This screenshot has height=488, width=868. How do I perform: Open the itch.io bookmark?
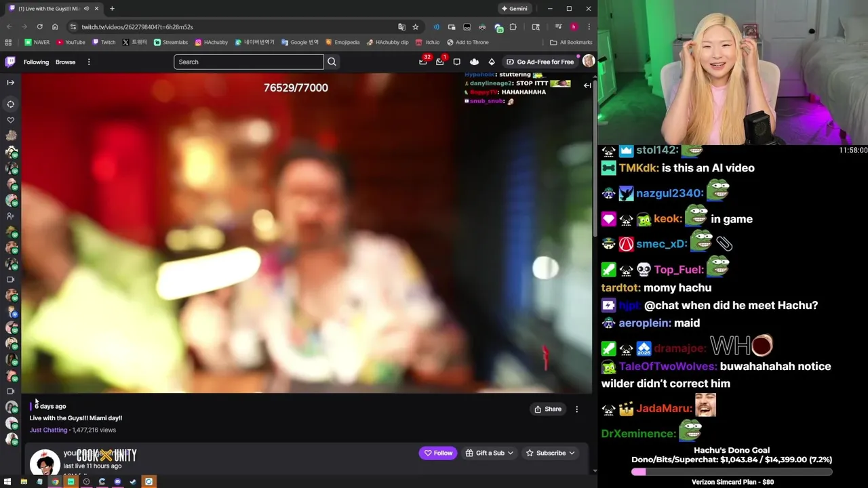428,42
